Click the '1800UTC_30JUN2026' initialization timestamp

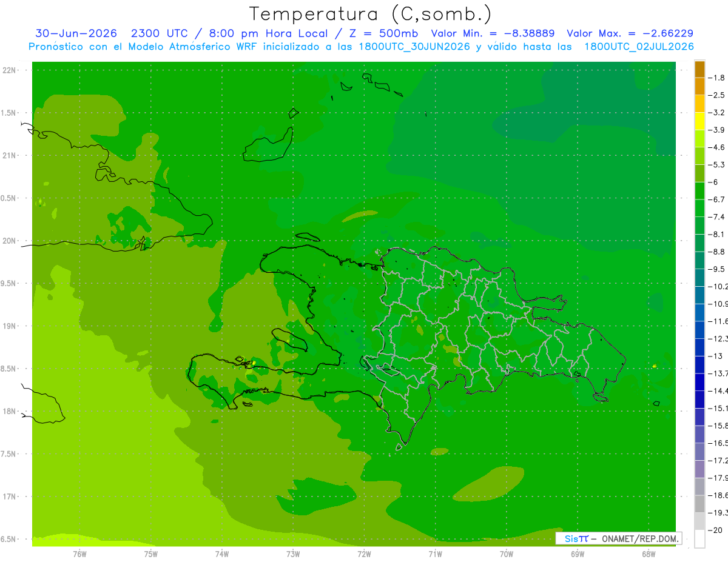click(413, 47)
